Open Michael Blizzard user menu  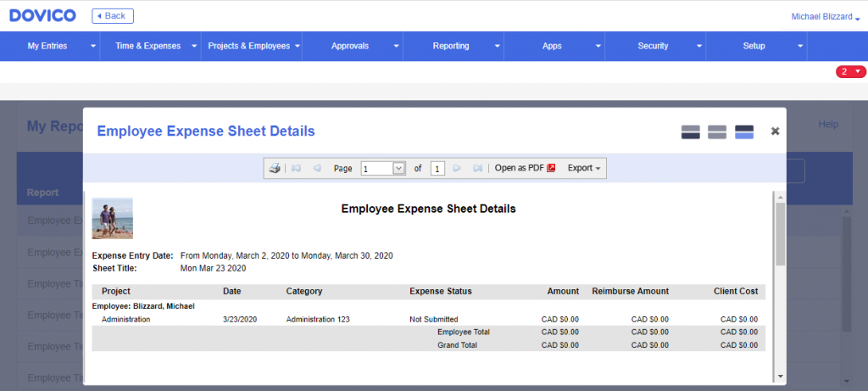coord(826,17)
